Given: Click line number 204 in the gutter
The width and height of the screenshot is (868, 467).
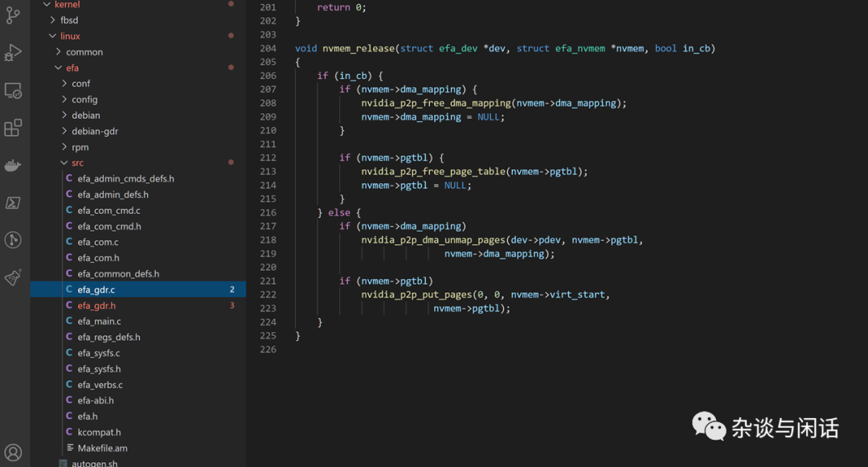Looking at the screenshot, I should click(268, 48).
